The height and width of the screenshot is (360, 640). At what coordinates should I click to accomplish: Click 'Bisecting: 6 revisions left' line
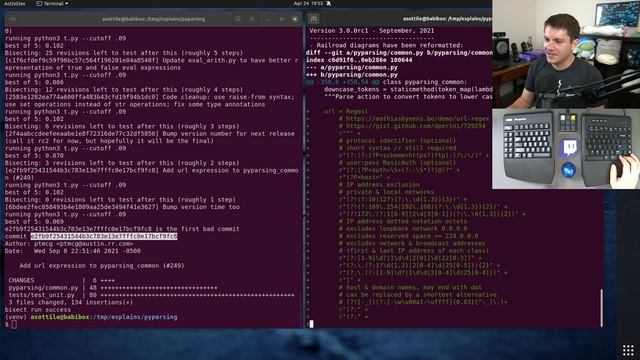(122, 127)
